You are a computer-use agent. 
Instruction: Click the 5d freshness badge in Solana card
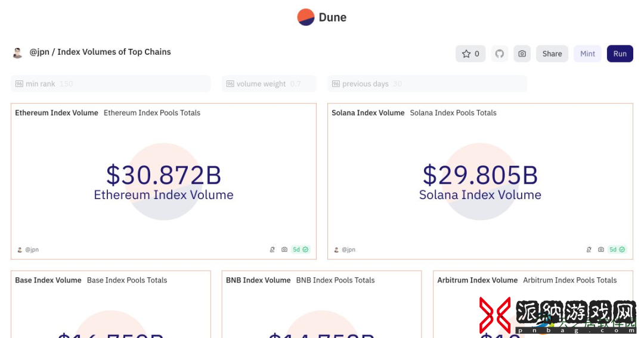coord(617,250)
